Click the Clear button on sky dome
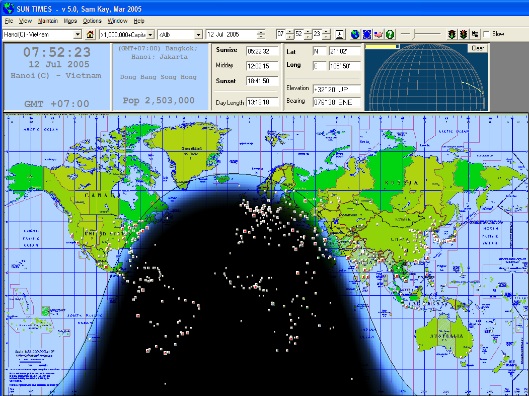 pyautogui.click(x=477, y=48)
